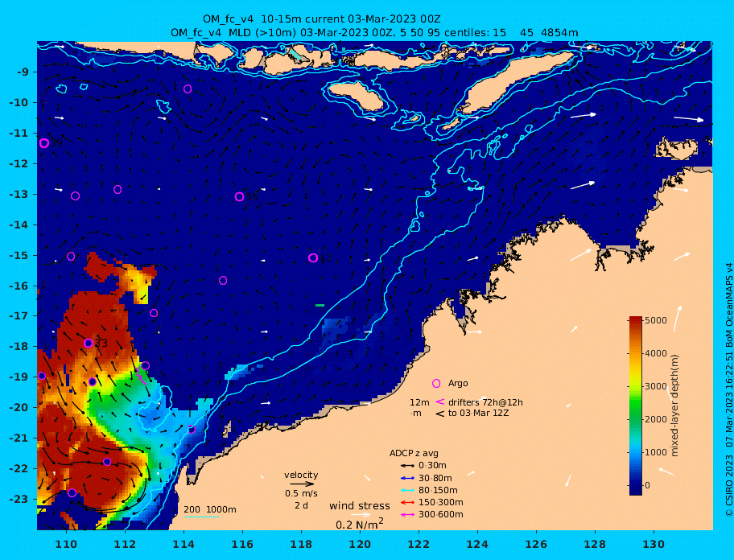Click the '120' longitude axis label
734x560 pixels.
click(x=360, y=544)
